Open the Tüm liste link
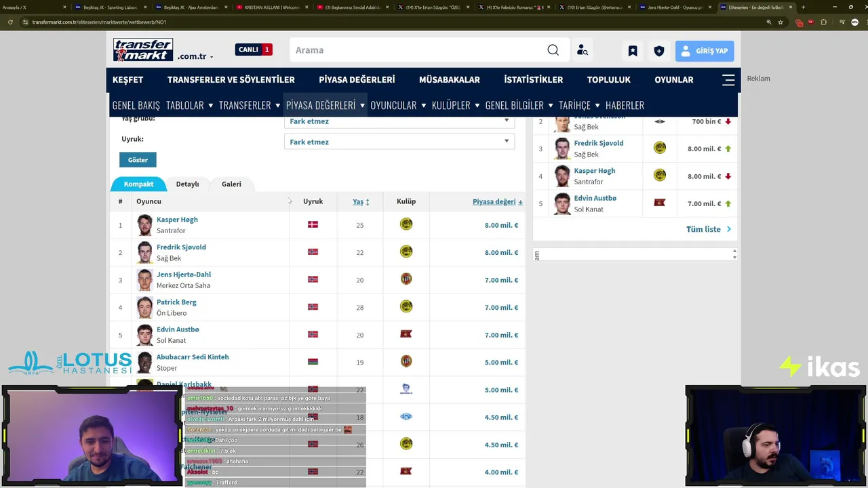Screen dimensions: 868x488 [709, 229]
